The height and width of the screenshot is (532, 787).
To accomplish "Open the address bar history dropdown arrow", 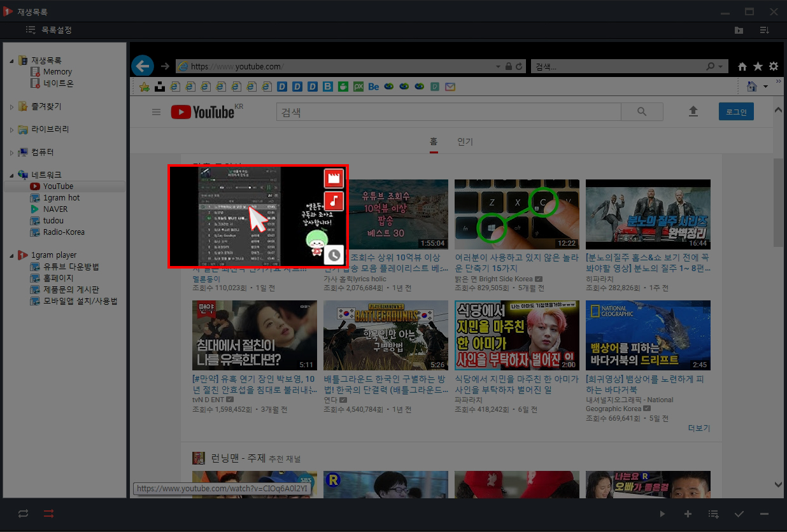I will (498, 66).
